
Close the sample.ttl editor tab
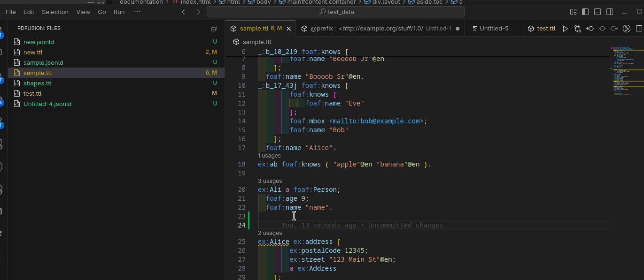coord(289,29)
